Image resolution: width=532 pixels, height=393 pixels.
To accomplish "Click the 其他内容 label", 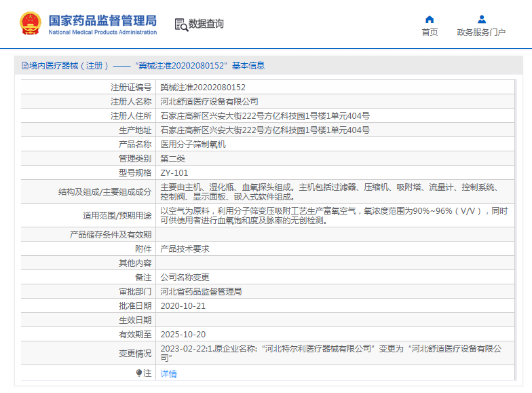I will 135,263.
